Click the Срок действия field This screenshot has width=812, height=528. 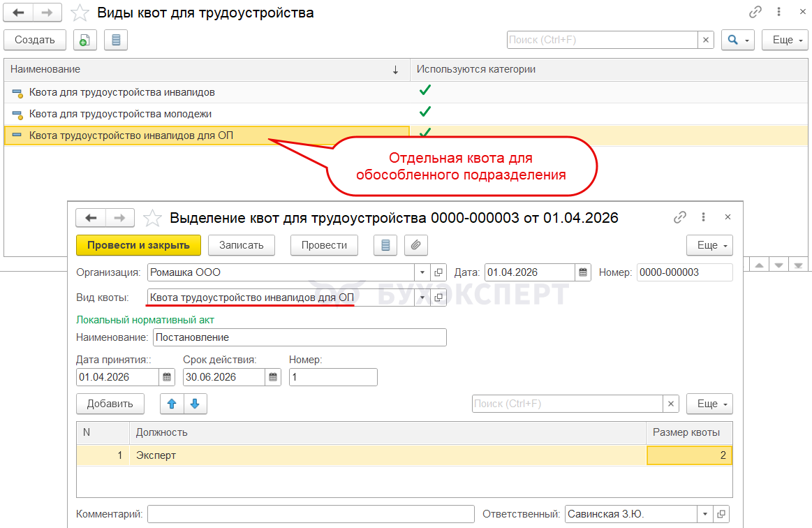(x=223, y=377)
